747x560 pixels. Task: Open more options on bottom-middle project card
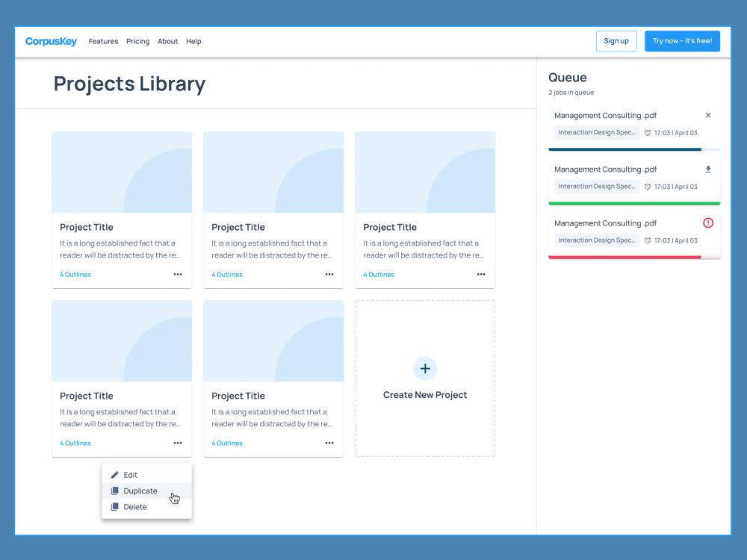point(329,443)
